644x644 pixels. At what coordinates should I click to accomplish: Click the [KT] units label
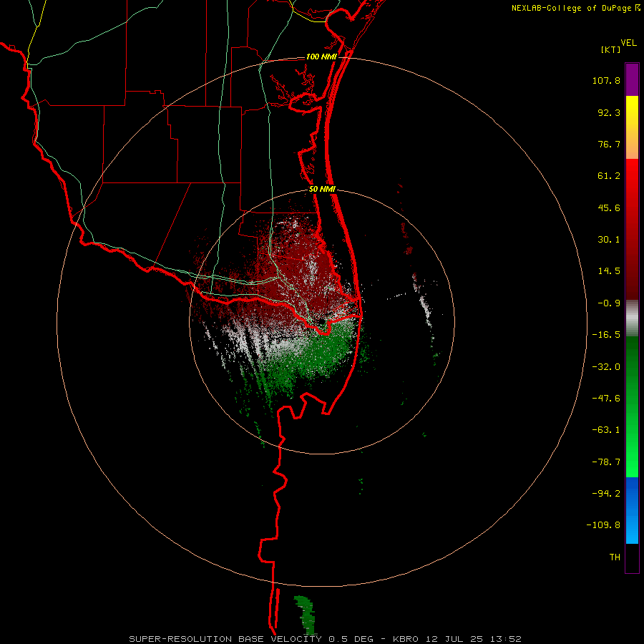click(x=610, y=49)
